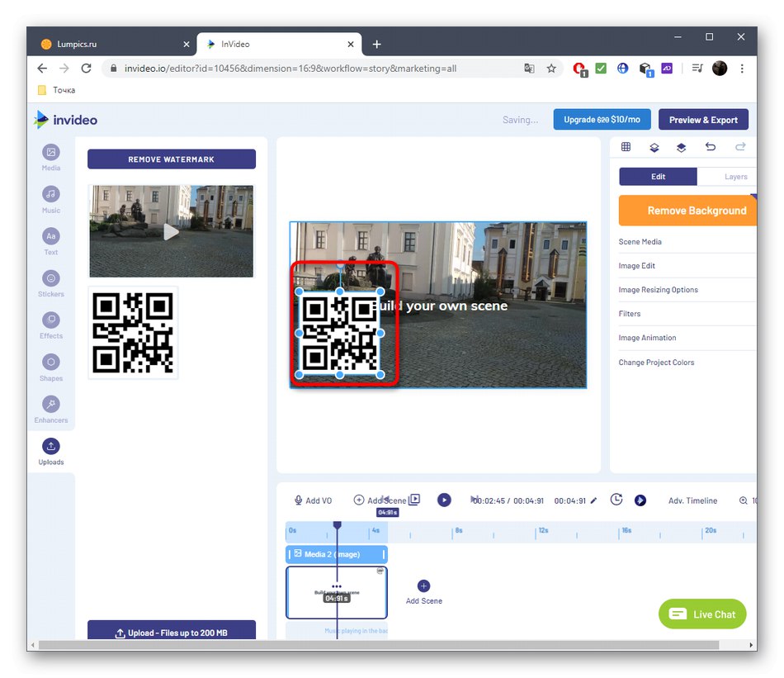Viewport: 784px width, 678px height.
Task: Toggle the grid icon in right toolbar
Action: click(626, 147)
